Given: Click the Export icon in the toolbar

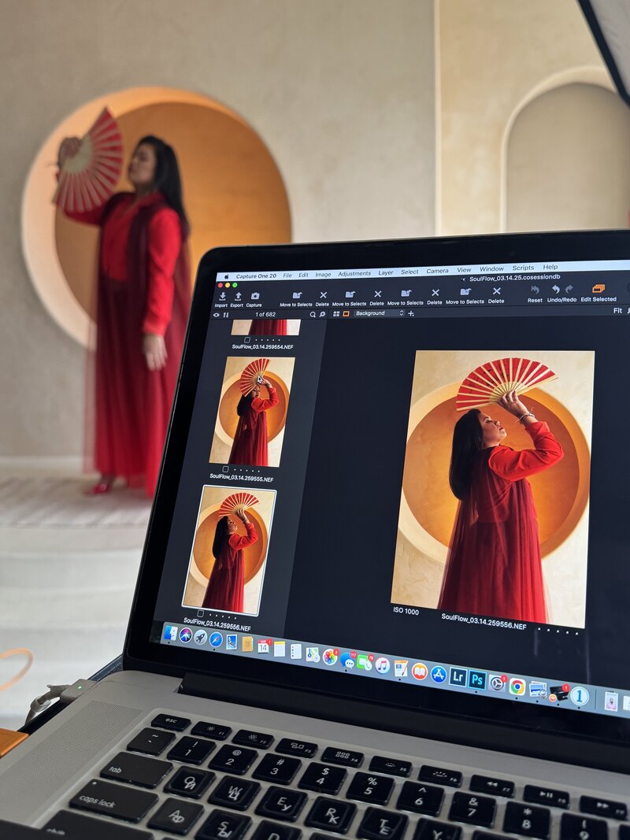Looking at the screenshot, I should pos(237,296).
